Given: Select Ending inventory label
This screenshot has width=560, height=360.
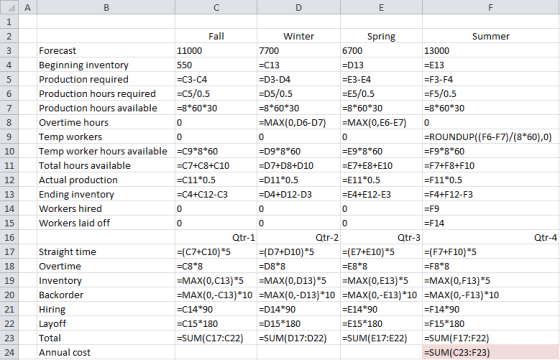Looking at the screenshot, I should point(106,194).
